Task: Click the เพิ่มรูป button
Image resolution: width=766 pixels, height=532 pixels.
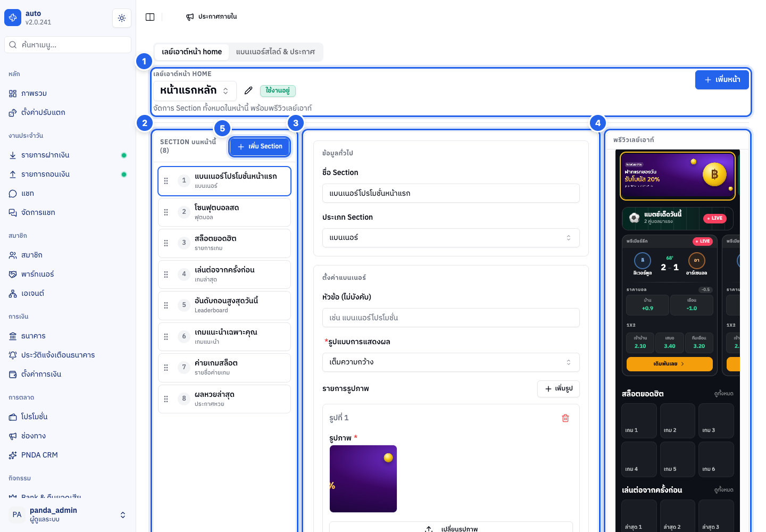Action: click(x=559, y=389)
